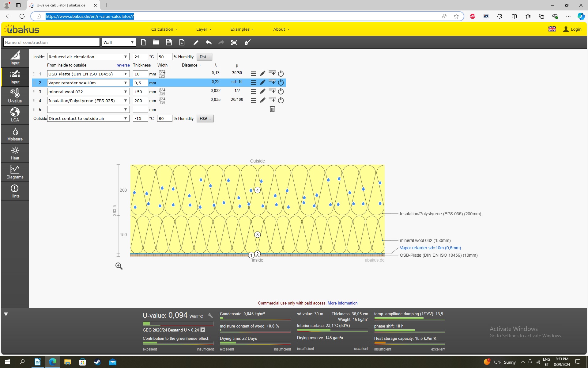Disable the Vapor retarder layer with the power icon
Screen dimensions: 588x368
281,82
